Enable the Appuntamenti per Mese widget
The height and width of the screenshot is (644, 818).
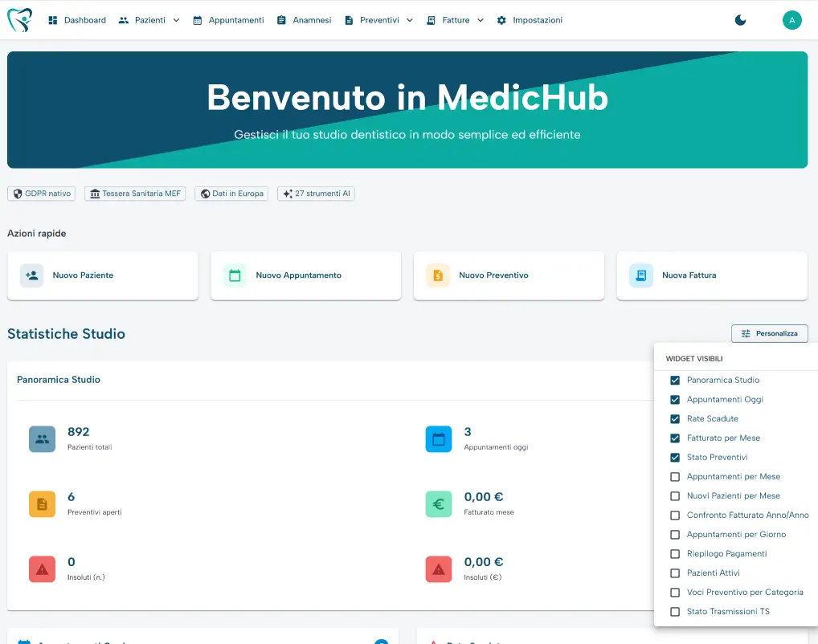[675, 477]
